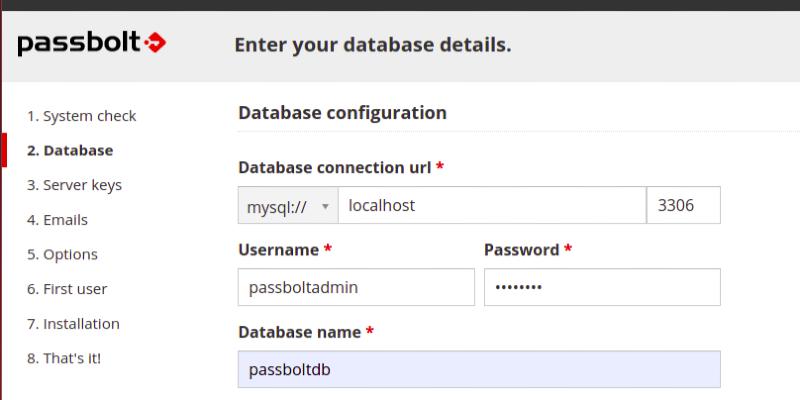Open the mysql:// protocol dropdown
The image size is (800, 400).
(x=280, y=206)
